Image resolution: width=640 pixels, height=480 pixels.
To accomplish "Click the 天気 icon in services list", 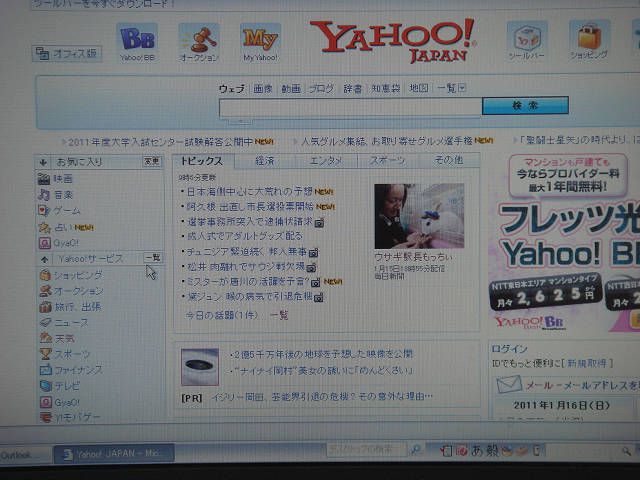I will (x=45, y=338).
